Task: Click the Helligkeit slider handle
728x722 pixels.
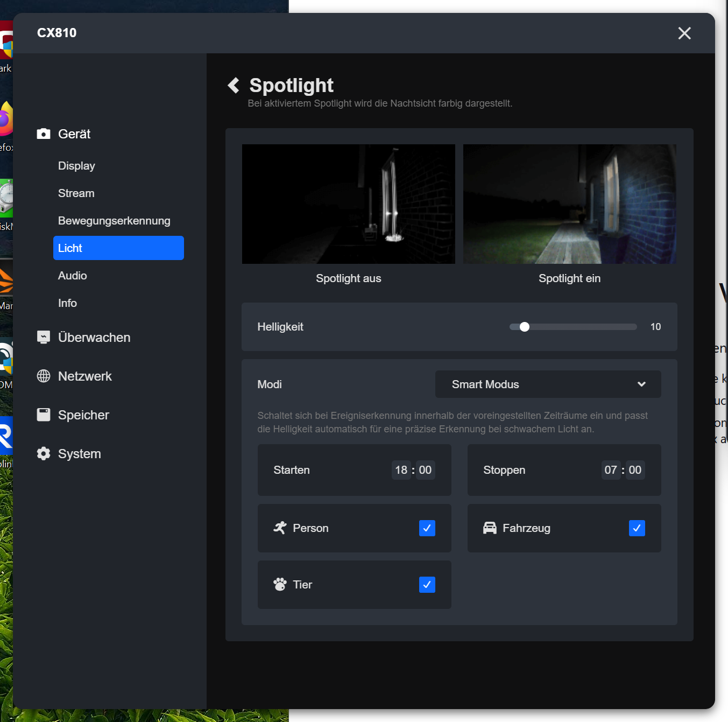Action: pos(525,327)
